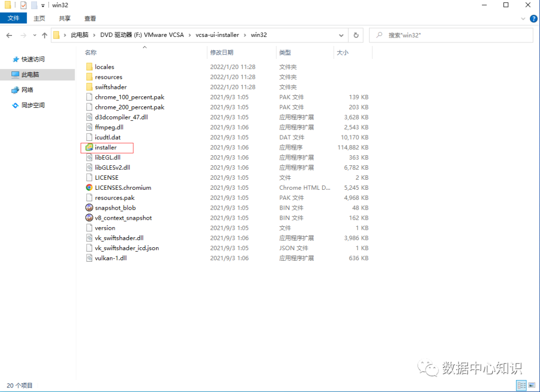This screenshot has width=540, height=392.
Task: Select the LICENSE file name
Action: click(107, 177)
